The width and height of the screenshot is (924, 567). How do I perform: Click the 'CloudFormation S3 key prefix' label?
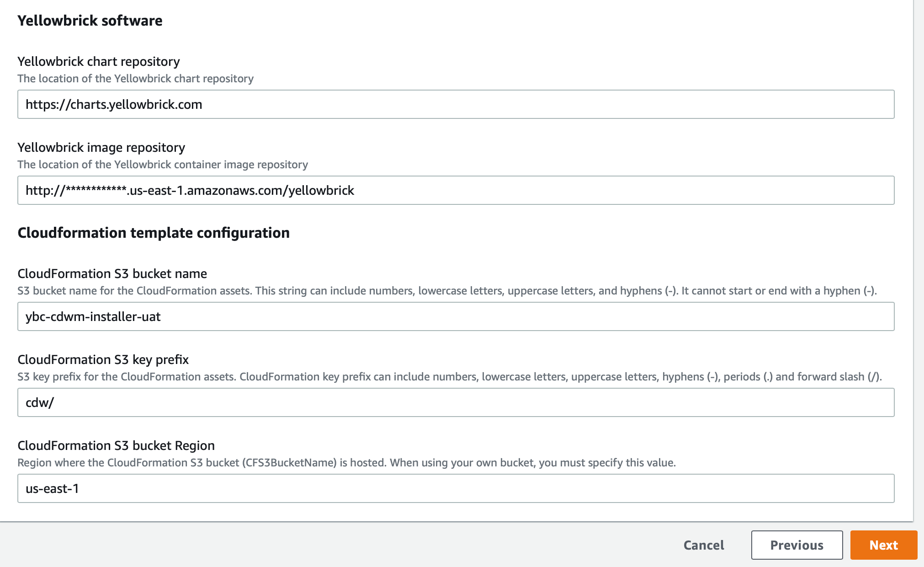tap(103, 359)
